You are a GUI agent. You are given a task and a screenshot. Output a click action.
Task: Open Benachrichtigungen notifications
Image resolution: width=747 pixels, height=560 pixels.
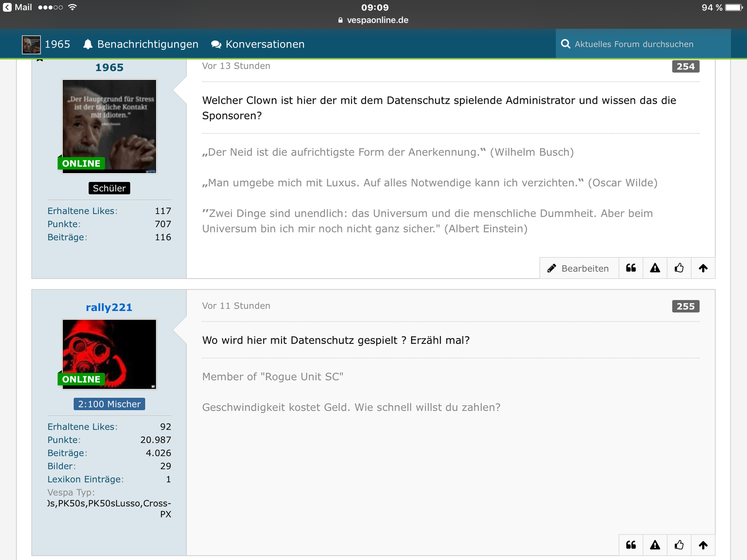coord(141,44)
